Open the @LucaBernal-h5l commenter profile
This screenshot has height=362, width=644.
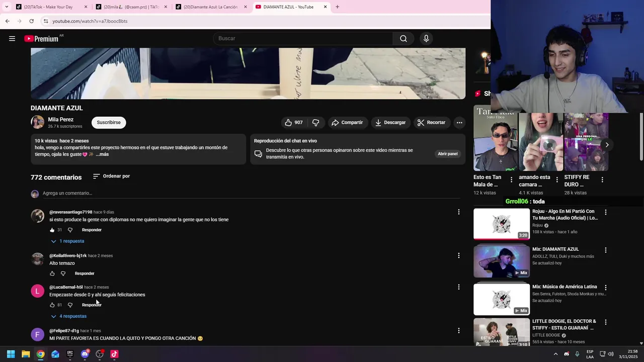[x=66, y=288]
